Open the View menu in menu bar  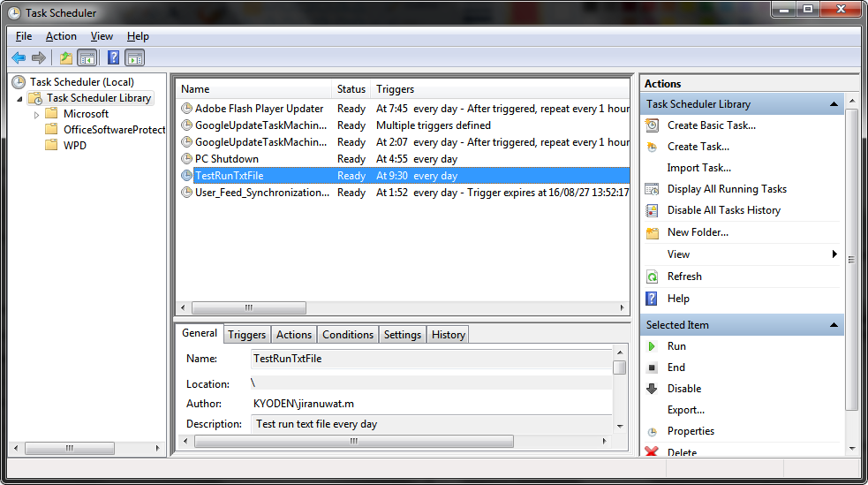(102, 36)
